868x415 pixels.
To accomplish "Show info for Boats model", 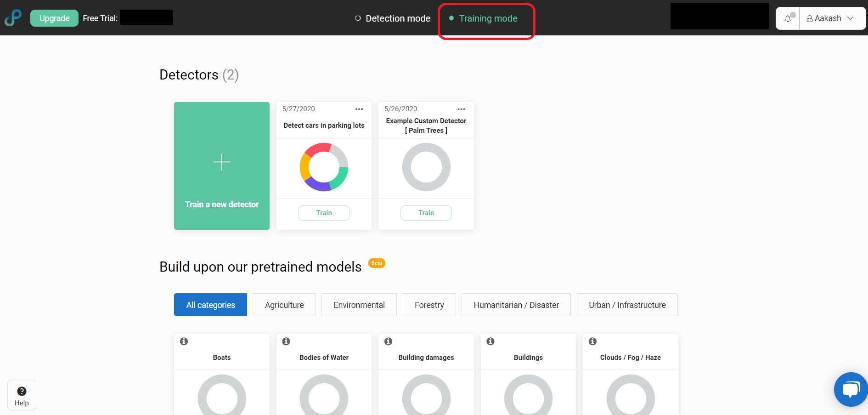I will point(184,341).
